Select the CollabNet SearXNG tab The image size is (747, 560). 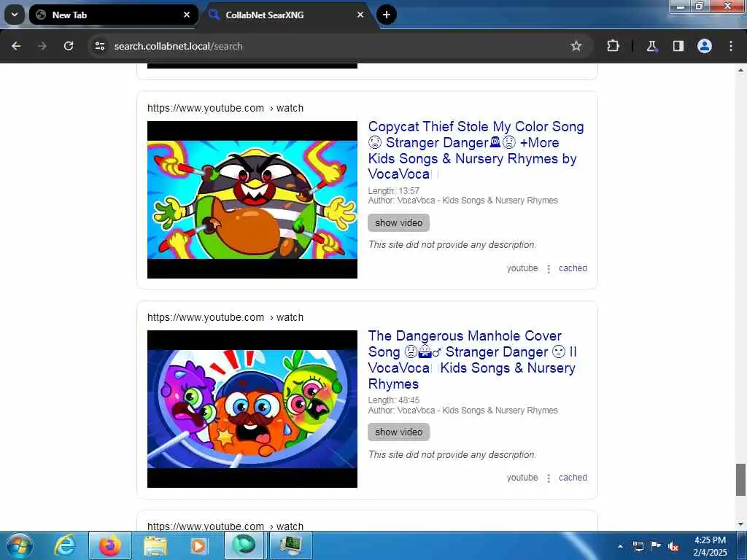click(287, 15)
